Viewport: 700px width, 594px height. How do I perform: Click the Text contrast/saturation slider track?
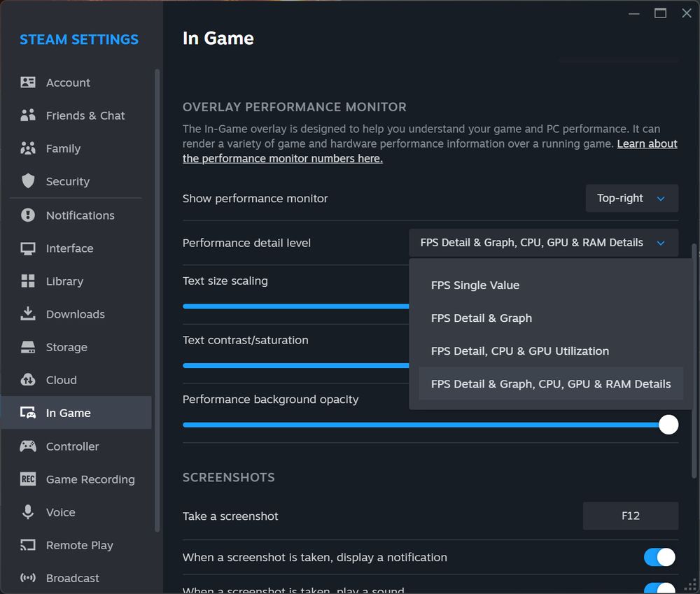pyautogui.click(x=295, y=365)
